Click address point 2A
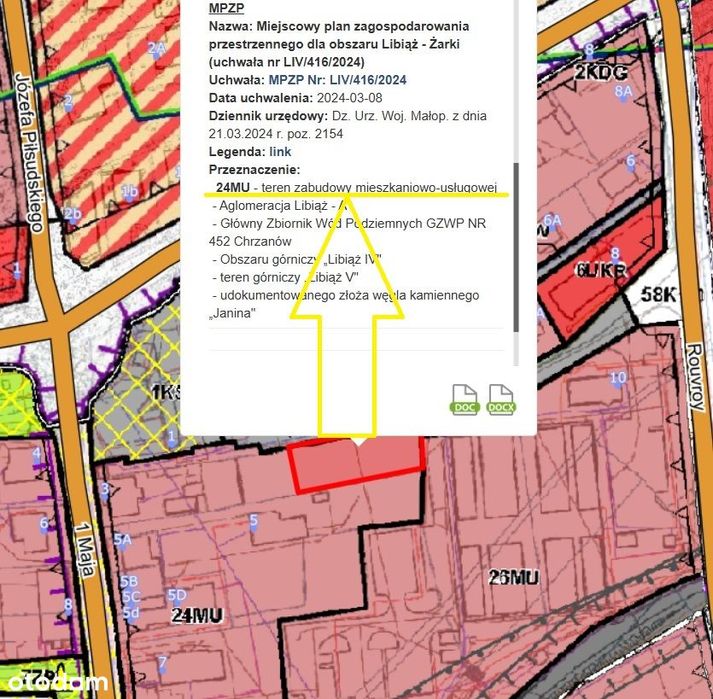Image resolution: width=713 pixels, height=699 pixels. tap(156, 48)
